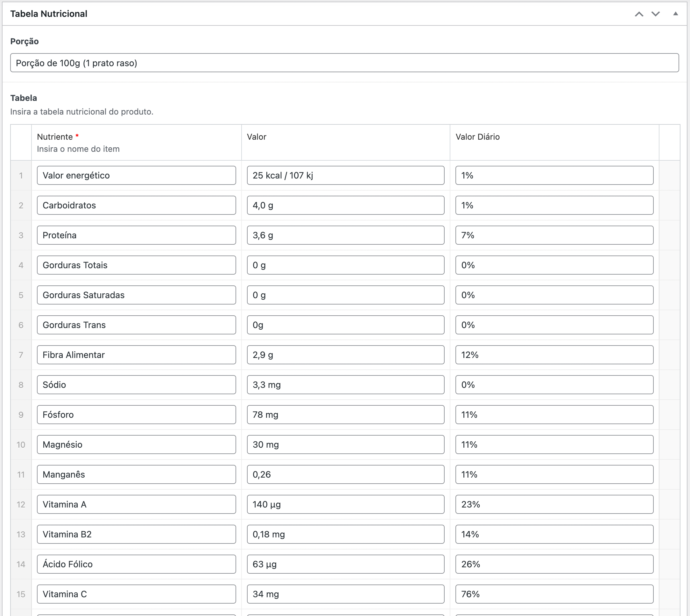Edit the Proteína daily value 7% field
This screenshot has height=616, width=690.
554,235
